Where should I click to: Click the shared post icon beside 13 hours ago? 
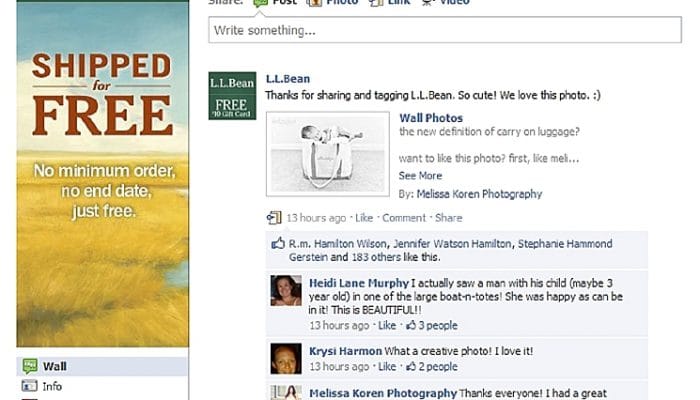(x=274, y=217)
